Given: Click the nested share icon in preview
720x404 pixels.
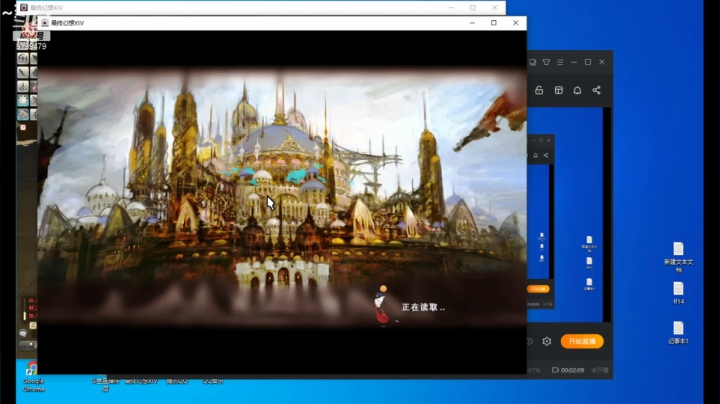Looking at the screenshot, I should (x=546, y=156).
